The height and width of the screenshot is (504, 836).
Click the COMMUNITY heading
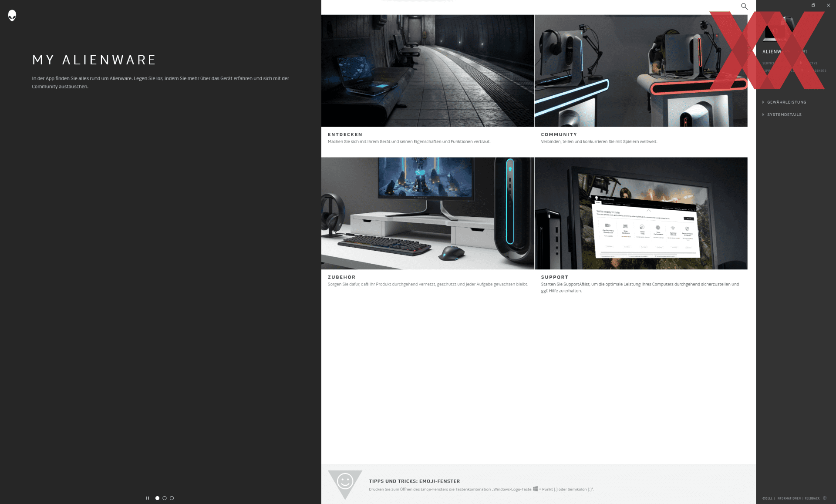(x=559, y=134)
